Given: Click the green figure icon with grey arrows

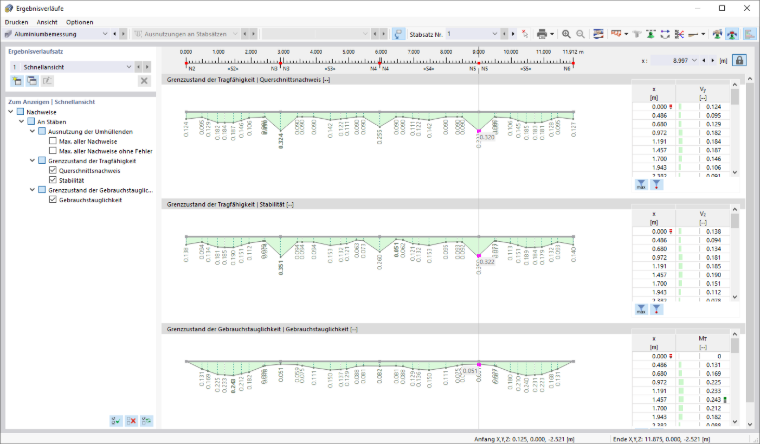Looking at the screenshot, I should click(717, 34).
